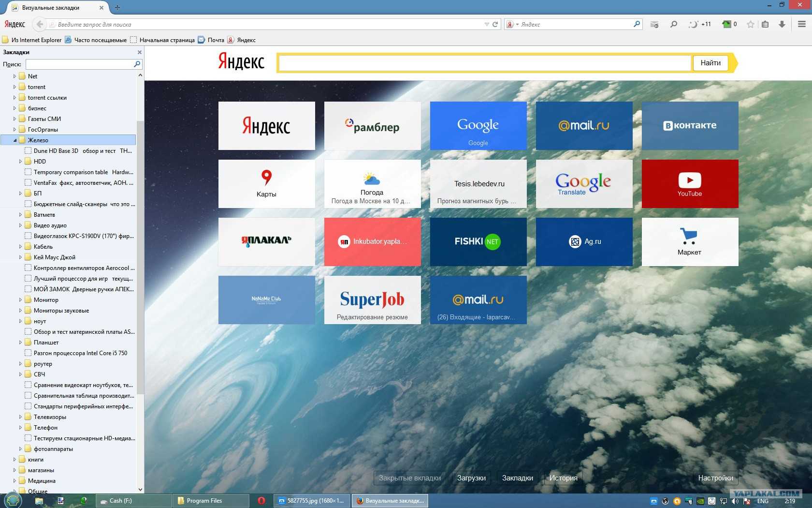Expand the бизнес folder
The height and width of the screenshot is (508, 812).
point(14,108)
